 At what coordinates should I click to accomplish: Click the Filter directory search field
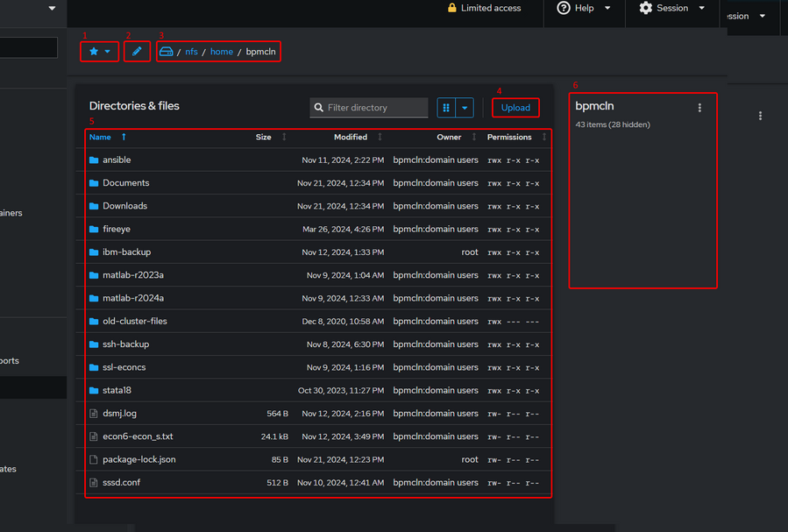[x=369, y=108]
